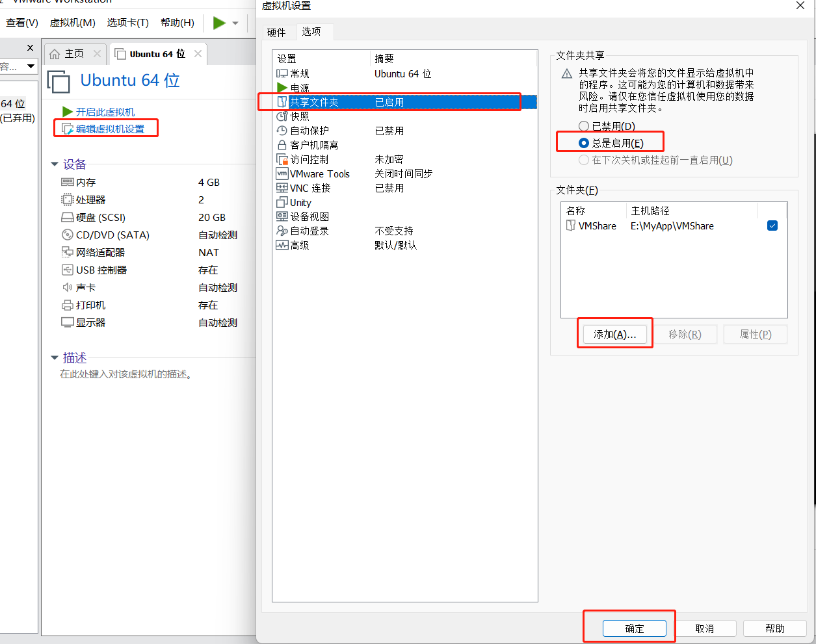
Task: Select 常规 settings icon
Action: coord(282,73)
